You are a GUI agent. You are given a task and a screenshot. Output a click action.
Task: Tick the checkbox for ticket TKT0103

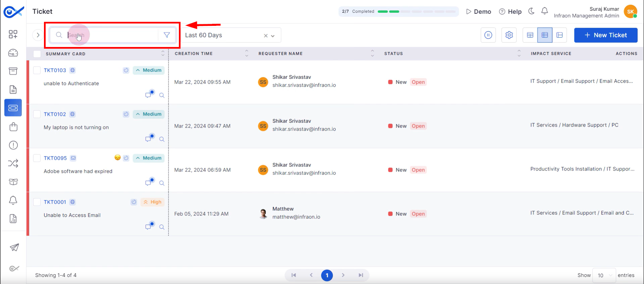coord(37,70)
